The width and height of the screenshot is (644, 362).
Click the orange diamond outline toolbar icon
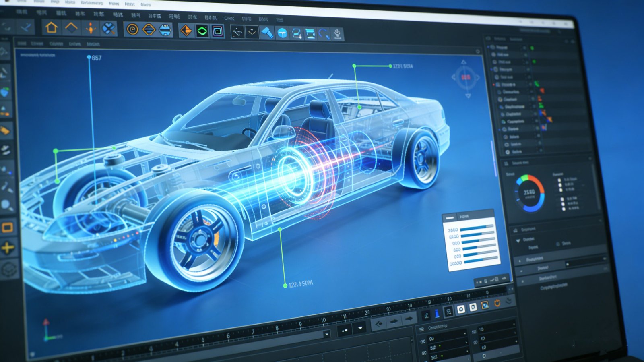(x=71, y=28)
